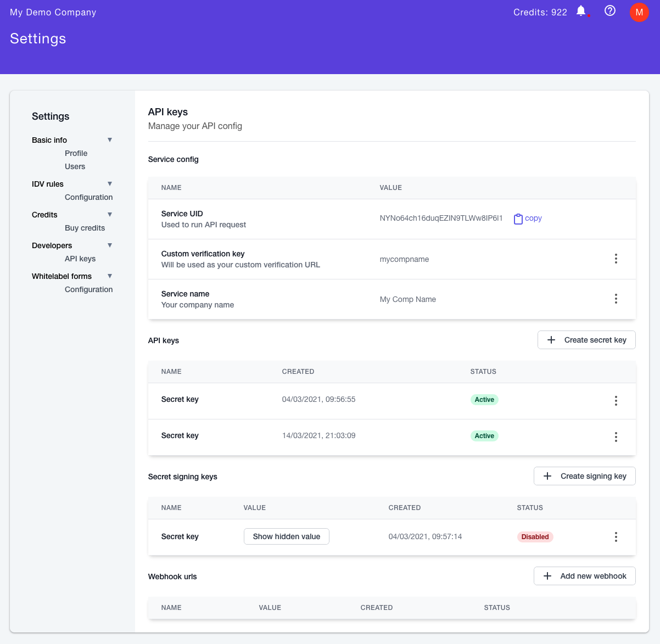660x644 pixels.
Task: Collapse the Whitelabel forms section
Action: (110, 276)
